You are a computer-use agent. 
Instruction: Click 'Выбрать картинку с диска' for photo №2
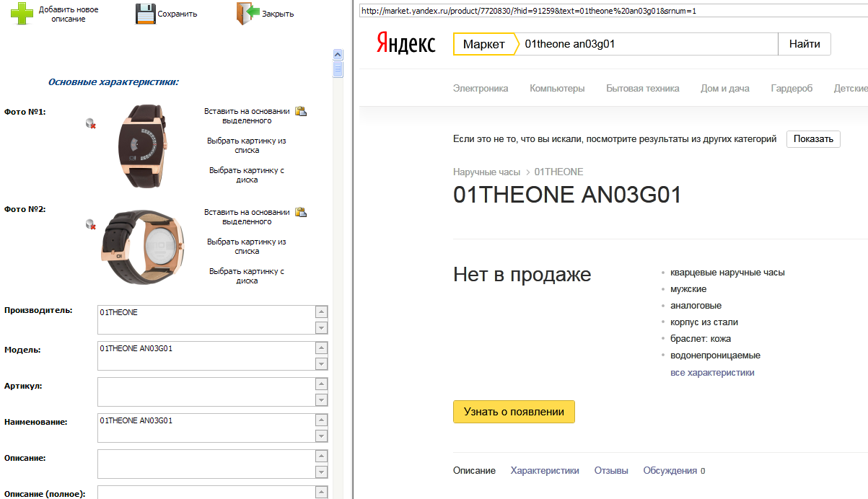(247, 276)
